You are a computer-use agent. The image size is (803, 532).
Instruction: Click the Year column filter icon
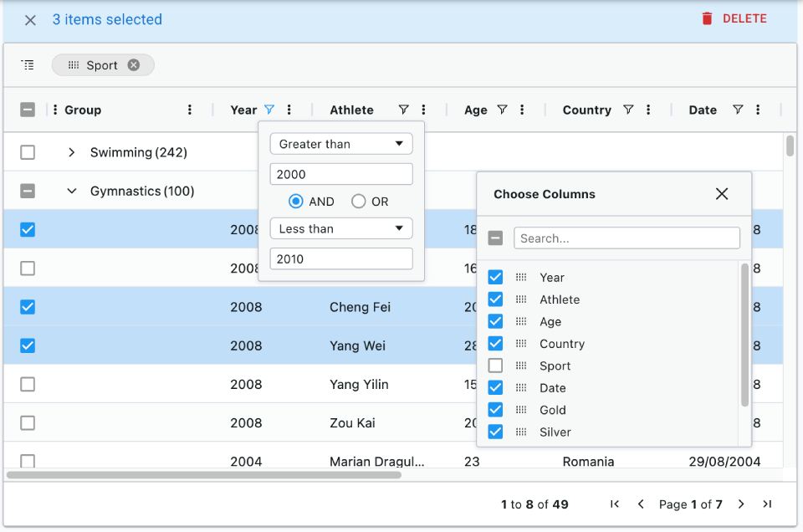tap(269, 110)
